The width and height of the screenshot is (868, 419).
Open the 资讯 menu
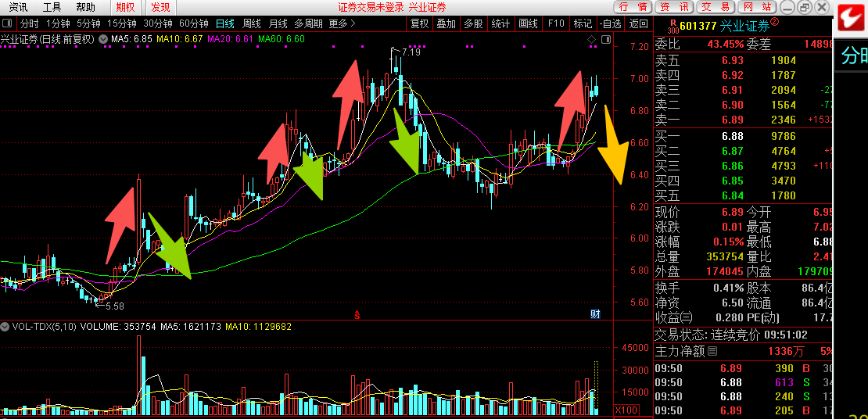pyautogui.click(x=18, y=7)
